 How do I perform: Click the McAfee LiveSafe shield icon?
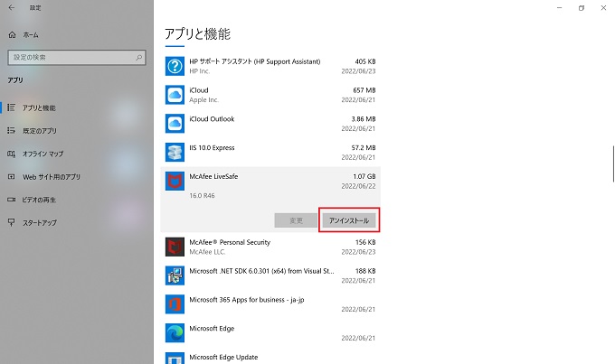tap(175, 181)
